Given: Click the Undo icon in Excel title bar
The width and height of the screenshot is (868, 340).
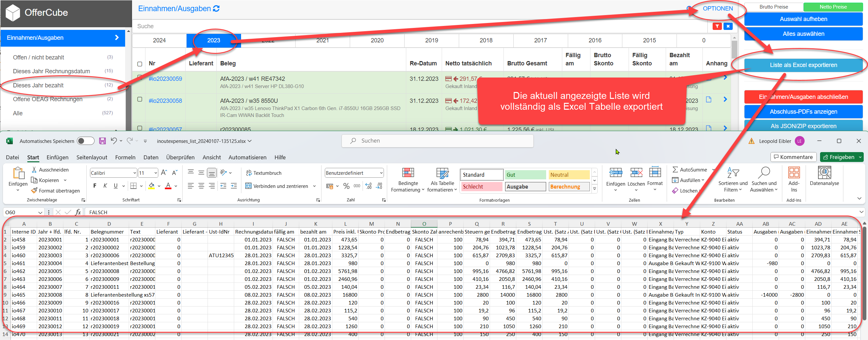Looking at the screenshot, I should click(x=114, y=141).
